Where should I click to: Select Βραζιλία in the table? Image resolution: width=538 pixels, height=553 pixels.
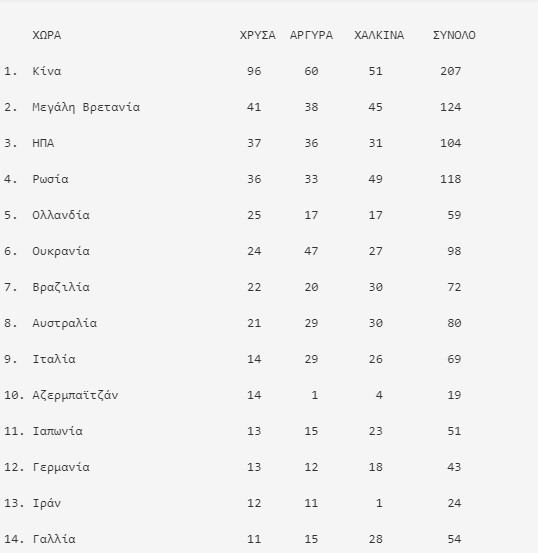point(61,287)
